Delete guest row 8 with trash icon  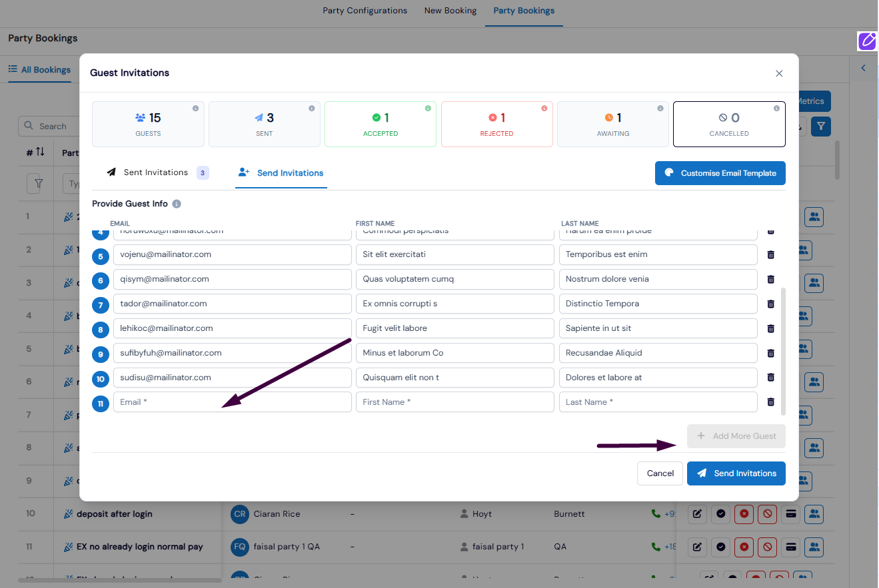point(770,328)
